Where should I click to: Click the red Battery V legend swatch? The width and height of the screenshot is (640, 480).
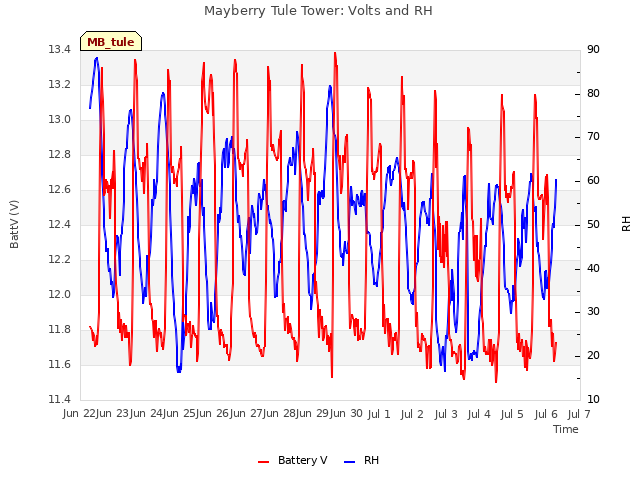(x=264, y=462)
